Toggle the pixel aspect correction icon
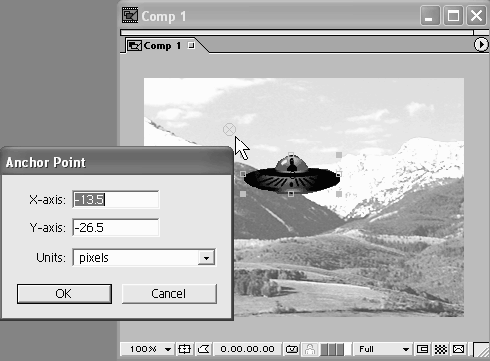This screenshot has height=361, width=490. [x=459, y=349]
